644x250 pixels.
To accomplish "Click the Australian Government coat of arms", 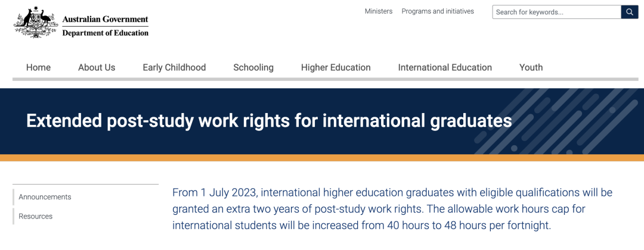I will [36, 23].
